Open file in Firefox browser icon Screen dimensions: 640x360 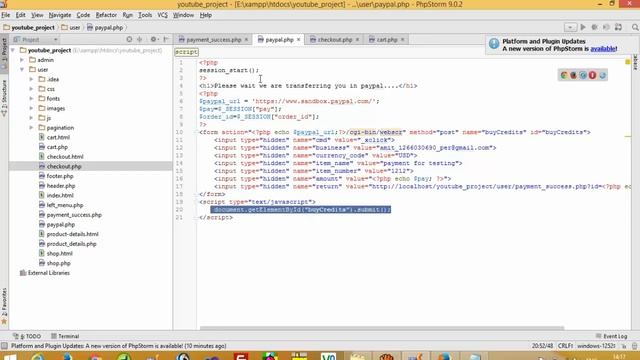point(573,75)
